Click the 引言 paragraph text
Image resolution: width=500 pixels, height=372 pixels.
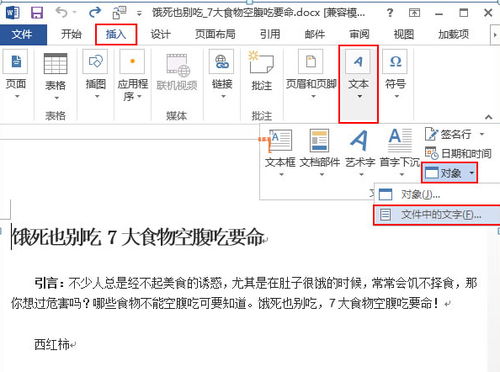point(245,293)
